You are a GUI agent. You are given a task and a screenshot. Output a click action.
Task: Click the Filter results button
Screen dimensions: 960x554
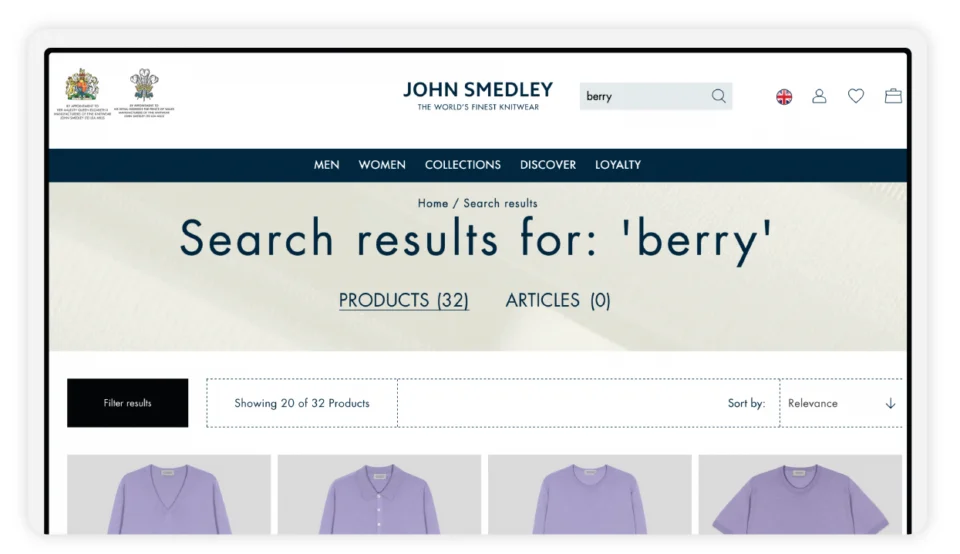(x=127, y=403)
